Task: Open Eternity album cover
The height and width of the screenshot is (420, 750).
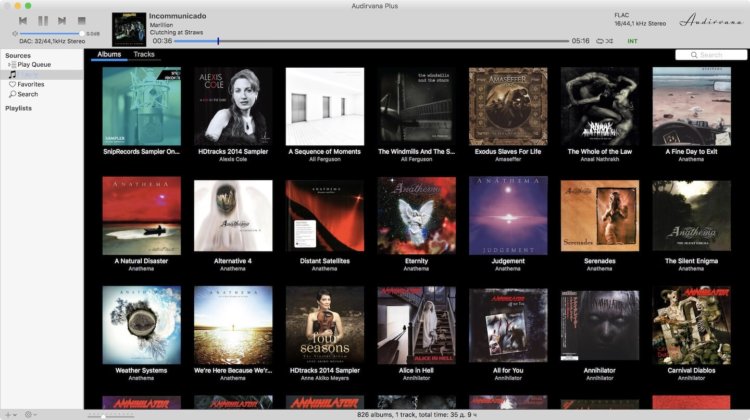Action: point(416,216)
